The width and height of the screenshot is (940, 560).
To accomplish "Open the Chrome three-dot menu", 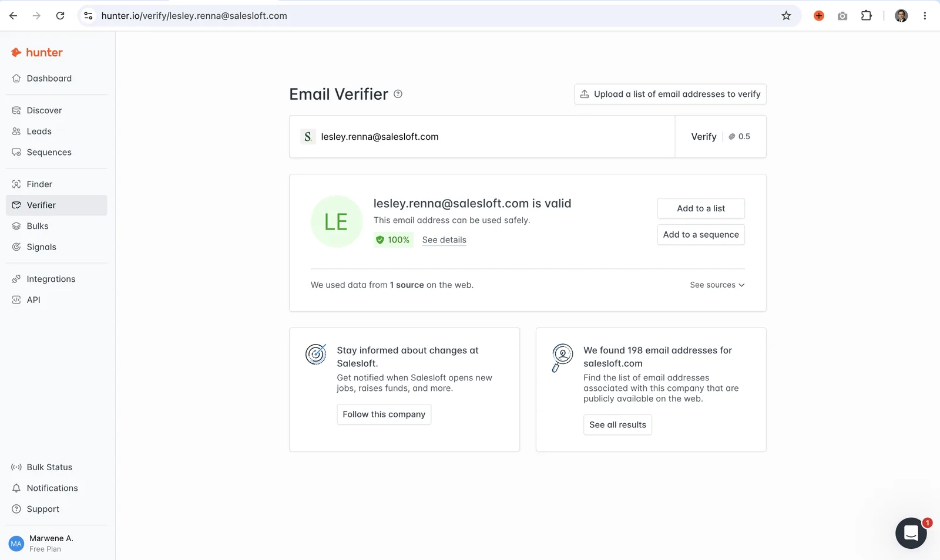I will [925, 16].
